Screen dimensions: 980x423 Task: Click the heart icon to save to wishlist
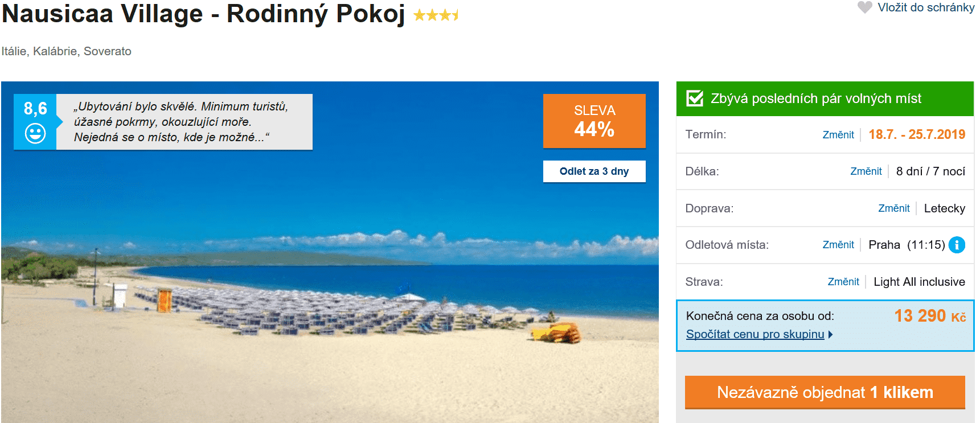click(x=864, y=7)
